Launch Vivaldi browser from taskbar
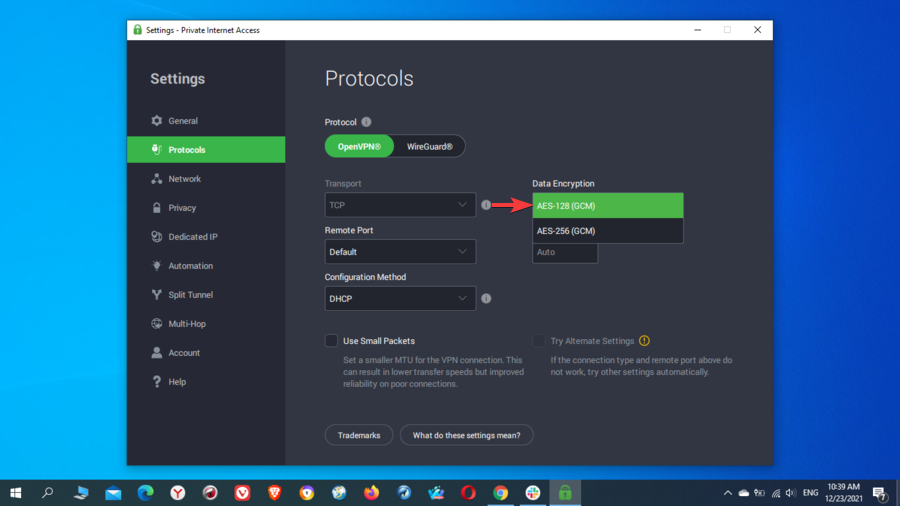900x506 pixels. [x=242, y=493]
